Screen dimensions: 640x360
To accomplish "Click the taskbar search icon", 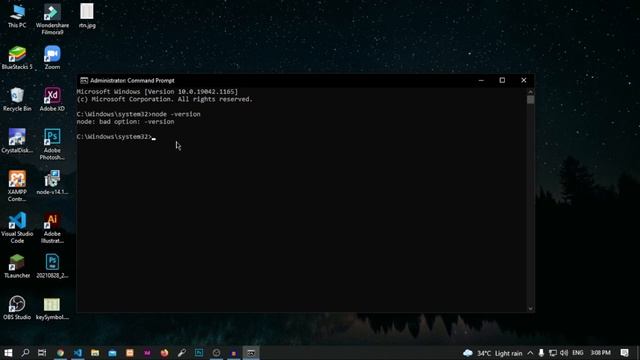I will pos(25,353).
